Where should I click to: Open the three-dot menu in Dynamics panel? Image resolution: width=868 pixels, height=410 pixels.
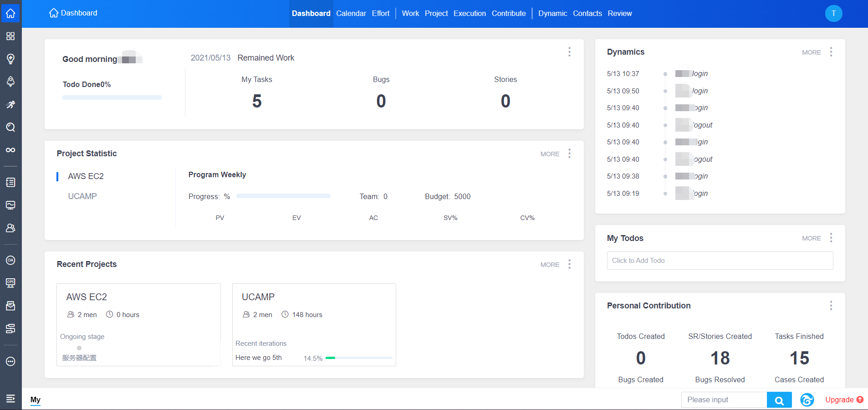coord(831,52)
